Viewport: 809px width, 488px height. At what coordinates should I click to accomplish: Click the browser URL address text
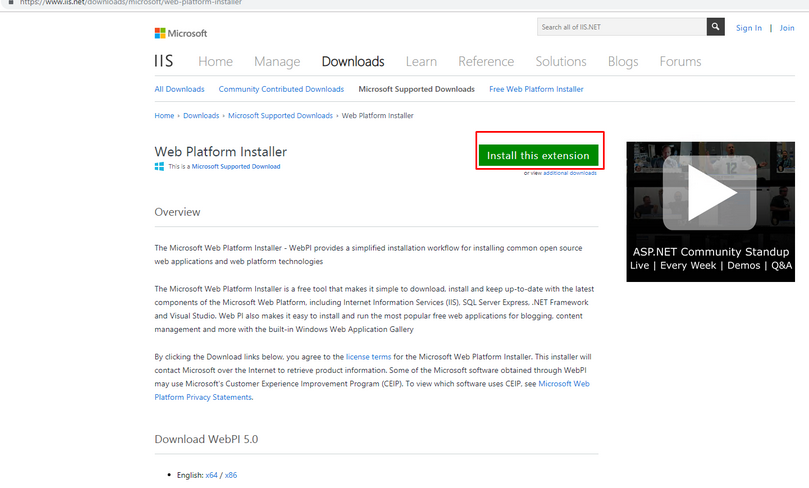point(131,3)
